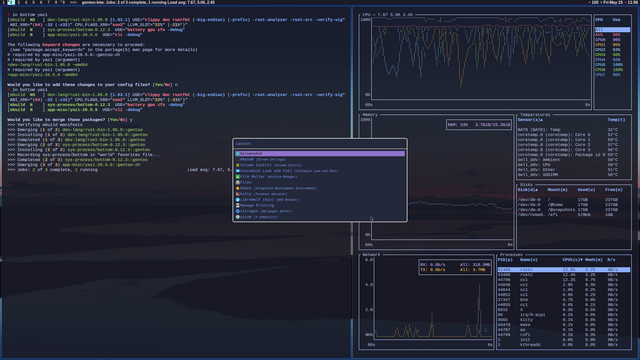Viewport: 640px width, 360px height.
Task: Sort processes by Mem%(m) column header
Action: pos(593,260)
